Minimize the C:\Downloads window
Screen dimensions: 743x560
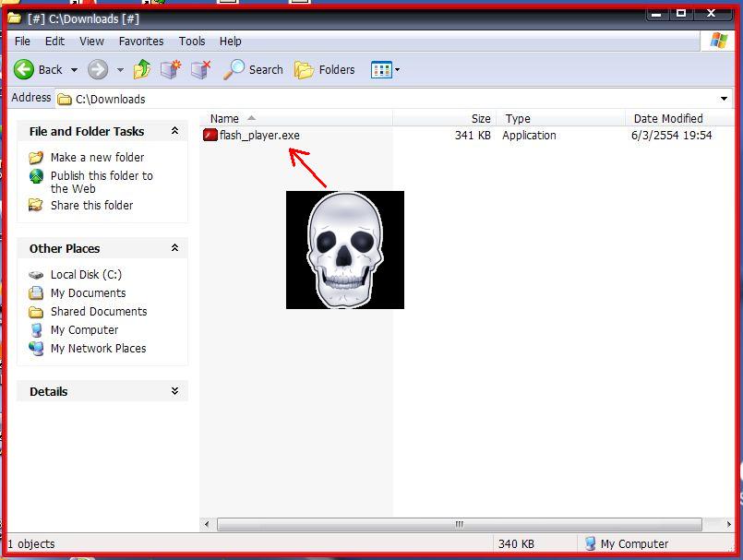click(657, 14)
